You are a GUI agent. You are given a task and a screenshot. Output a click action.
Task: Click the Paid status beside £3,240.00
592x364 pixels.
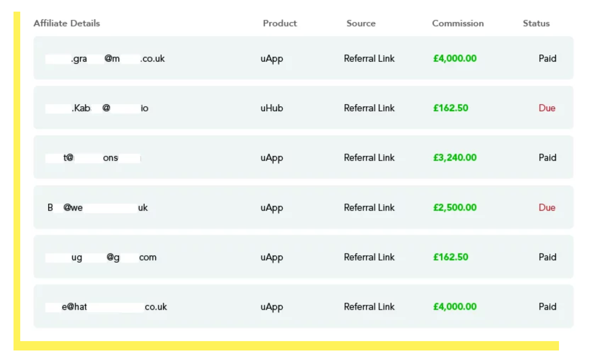click(547, 158)
